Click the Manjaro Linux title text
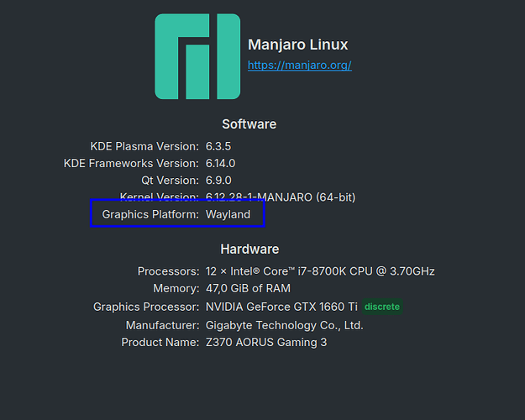Viewport: 525px width, 420px height. click(298, 45)
